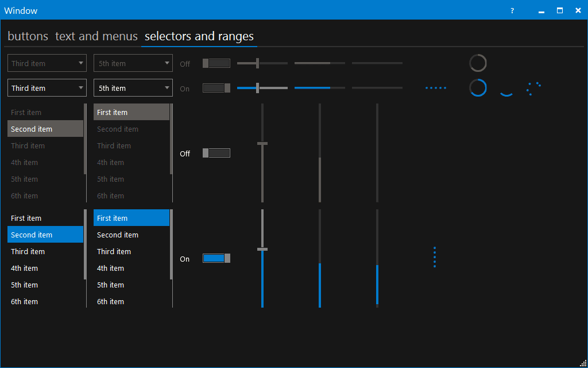
Task: Click the vertical dots progress indicator
Action: tap(434, 257)
